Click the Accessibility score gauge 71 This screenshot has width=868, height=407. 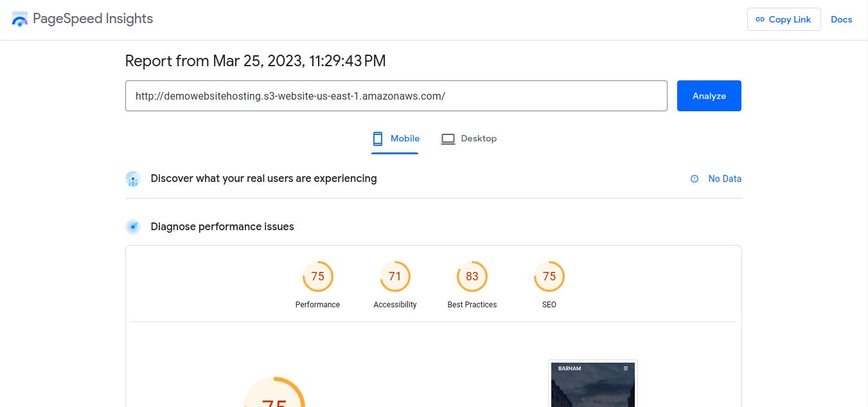pos(394,276)
